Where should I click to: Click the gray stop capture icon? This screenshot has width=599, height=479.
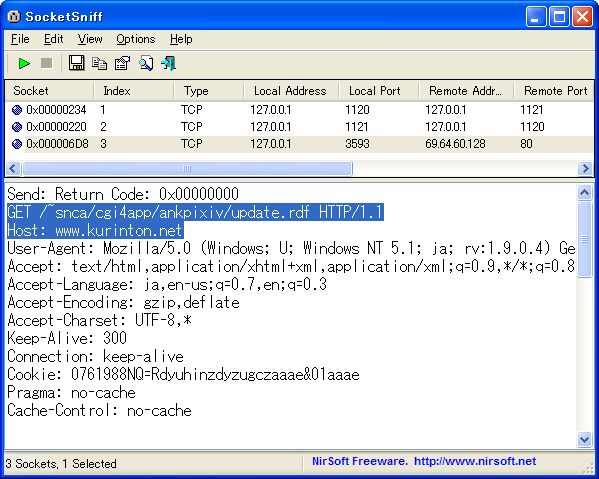pos(47,63)
